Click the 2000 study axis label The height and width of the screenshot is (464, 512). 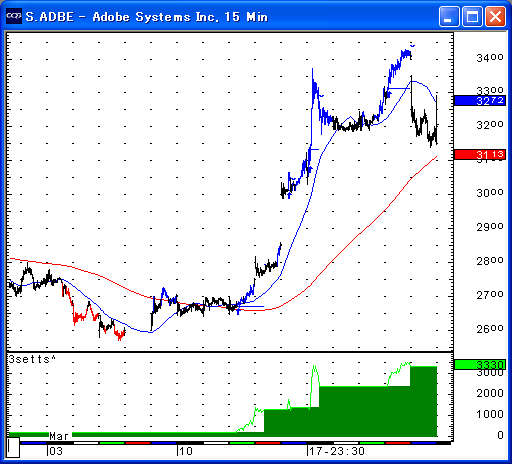490,393
